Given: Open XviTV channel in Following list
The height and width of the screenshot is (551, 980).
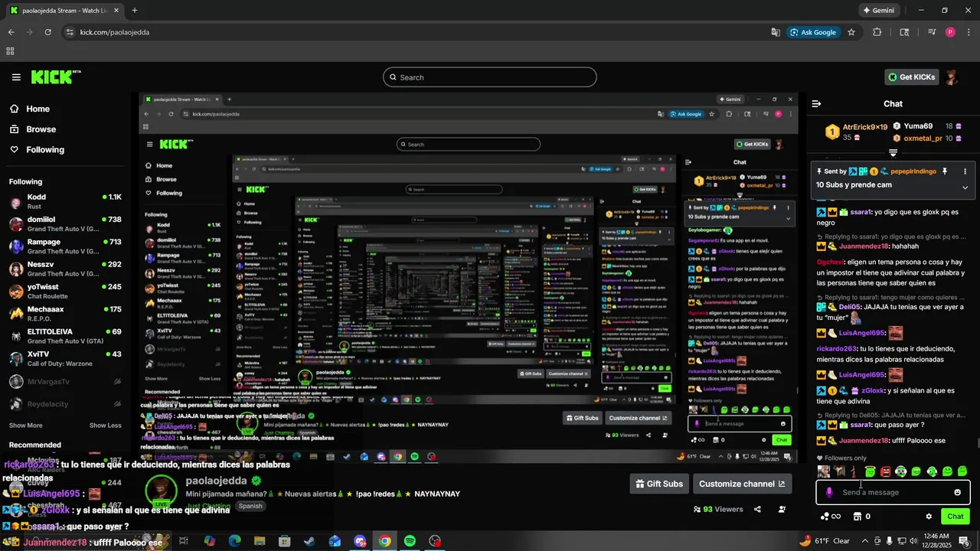Looking at the screenshot, I should pyautogui.click(x=65, y=359).
